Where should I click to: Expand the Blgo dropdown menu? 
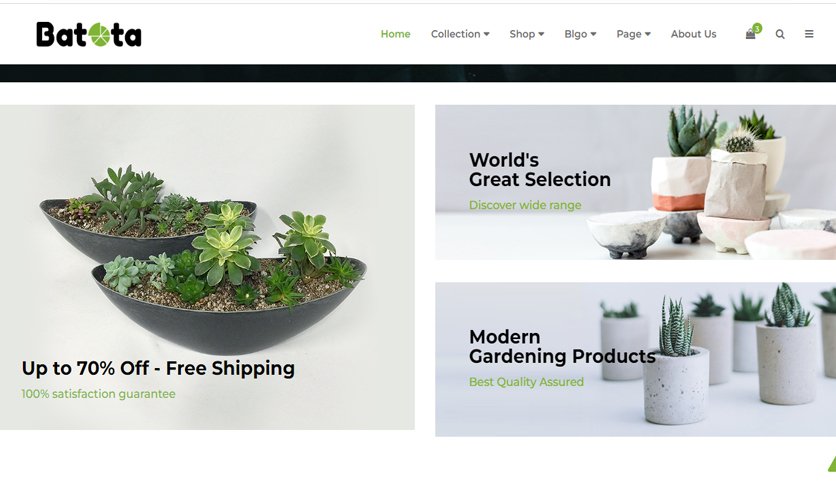pyautogui.click(x=580, y=34)
